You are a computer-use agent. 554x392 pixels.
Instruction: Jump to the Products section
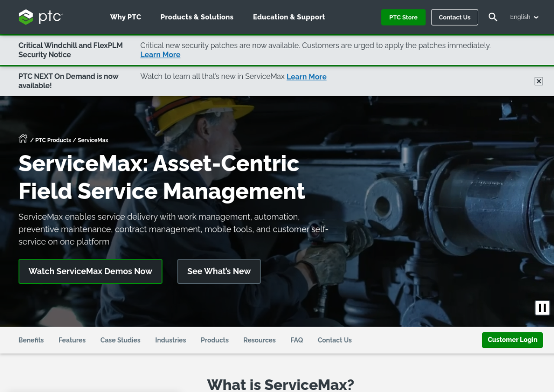tap(215, 340)
